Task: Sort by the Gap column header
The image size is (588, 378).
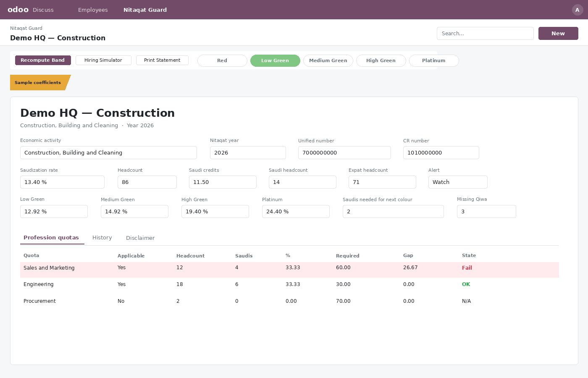Action: 408,255
